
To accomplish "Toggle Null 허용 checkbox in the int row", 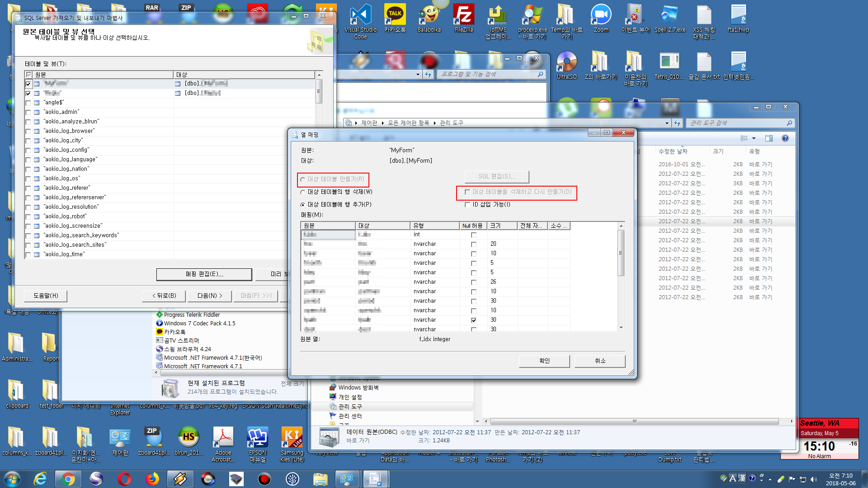I will (474, 235).
